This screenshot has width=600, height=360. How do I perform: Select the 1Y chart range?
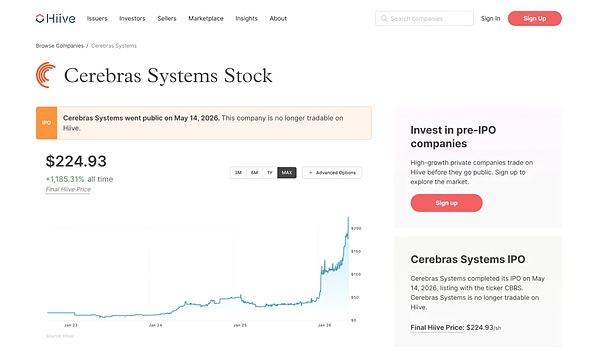[x=270, y=173]
